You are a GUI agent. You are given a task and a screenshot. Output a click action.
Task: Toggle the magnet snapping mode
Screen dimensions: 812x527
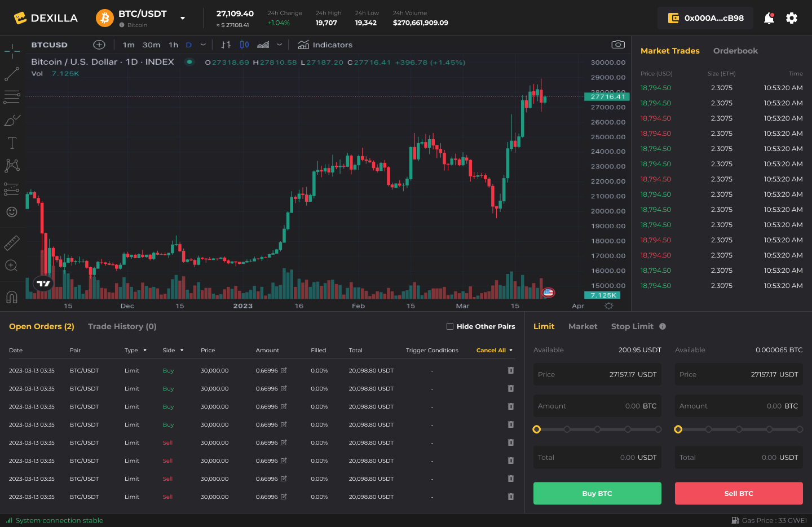pos(12,296)
